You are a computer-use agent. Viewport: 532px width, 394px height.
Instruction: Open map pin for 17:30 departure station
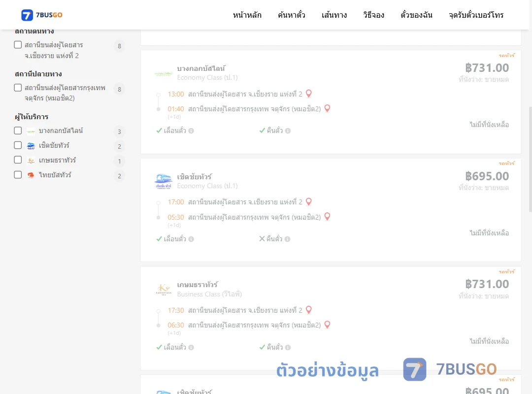click(x=309, y=310)
